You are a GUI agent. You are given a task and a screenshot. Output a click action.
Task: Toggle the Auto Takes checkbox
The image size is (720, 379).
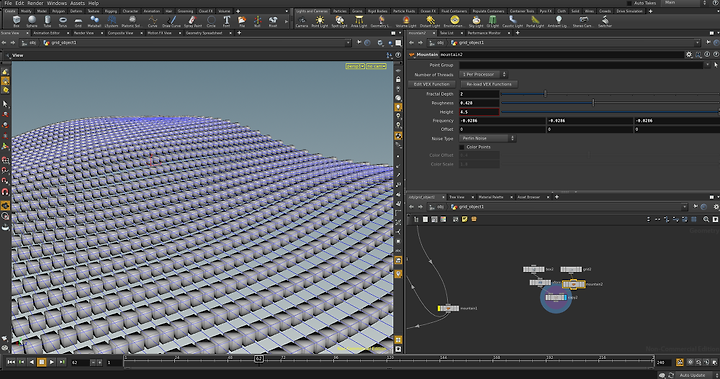pos(630,3)
